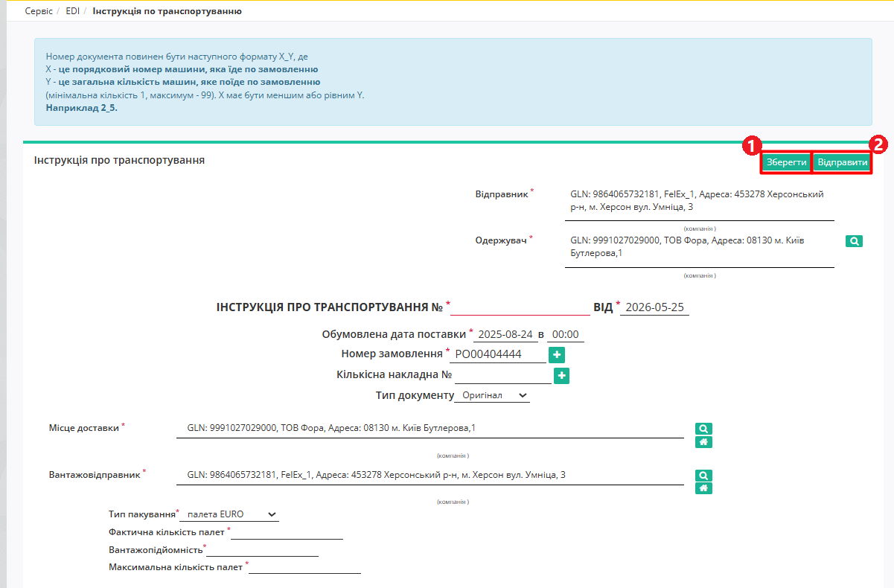Viewport: 894px width, 588px height.
Task: Click the delivery time field 00:00
Action: [x=565, y=334]
